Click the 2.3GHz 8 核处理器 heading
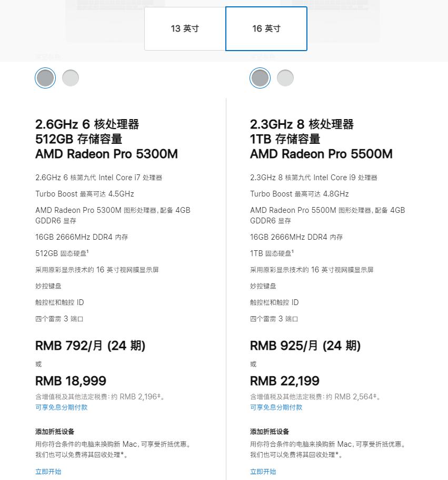 [x=302, y=124]
